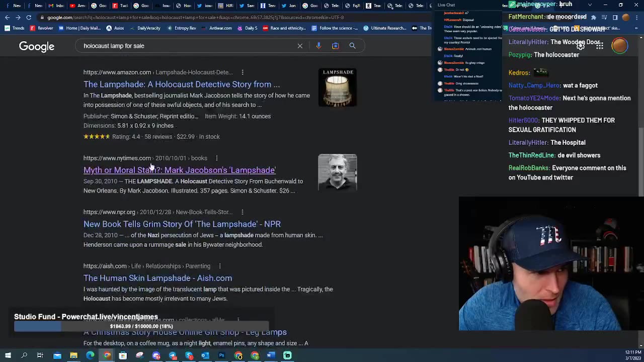
Task: Open the Entropy Rev bookmark
Action: pos(181,28)
